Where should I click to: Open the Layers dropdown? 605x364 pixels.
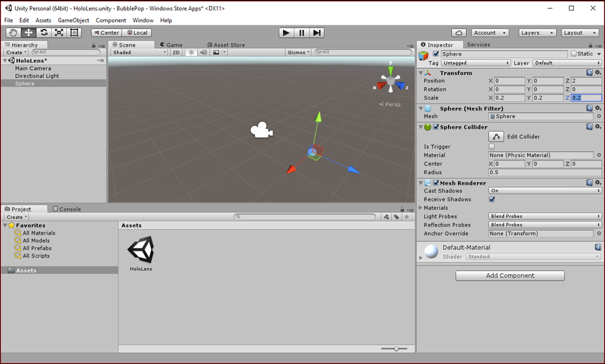coord(538,33)
